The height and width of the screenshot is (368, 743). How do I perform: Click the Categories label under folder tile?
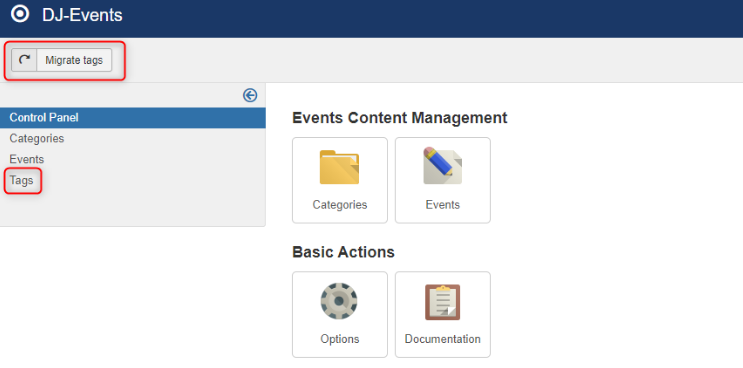pos(340,205)
